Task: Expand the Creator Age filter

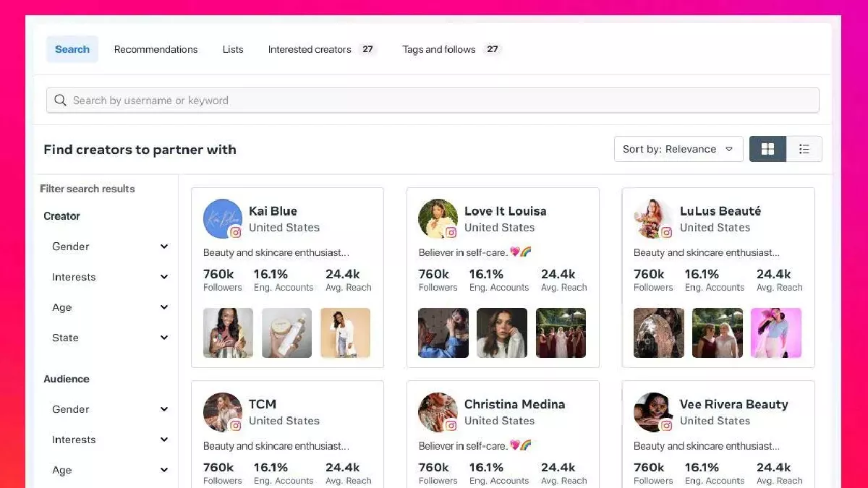Action: click(110, 307)
